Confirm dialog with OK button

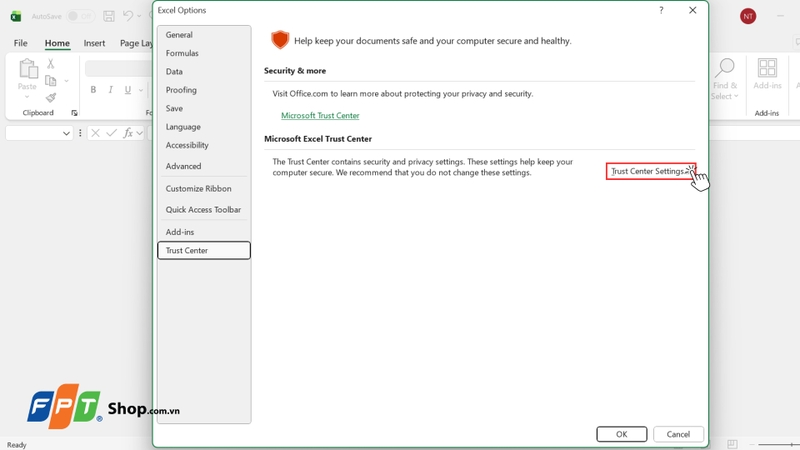pyautogui.click(x=621, y=434)
